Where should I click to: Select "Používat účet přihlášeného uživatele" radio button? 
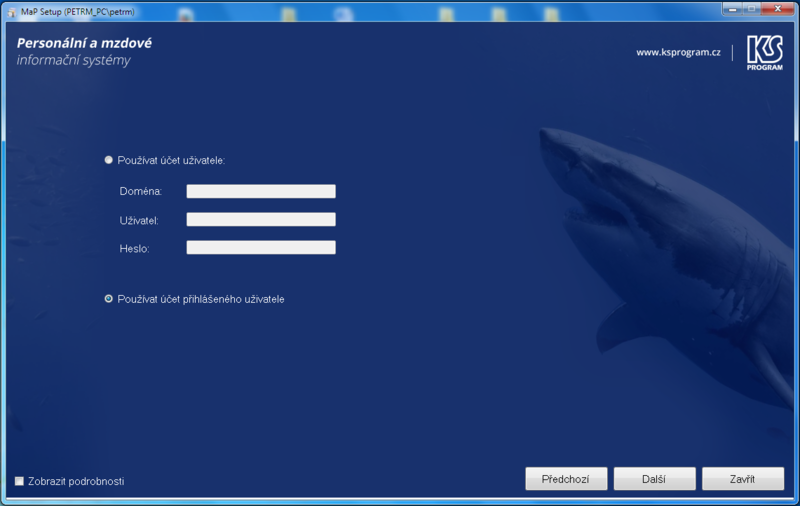coord(109,299)
